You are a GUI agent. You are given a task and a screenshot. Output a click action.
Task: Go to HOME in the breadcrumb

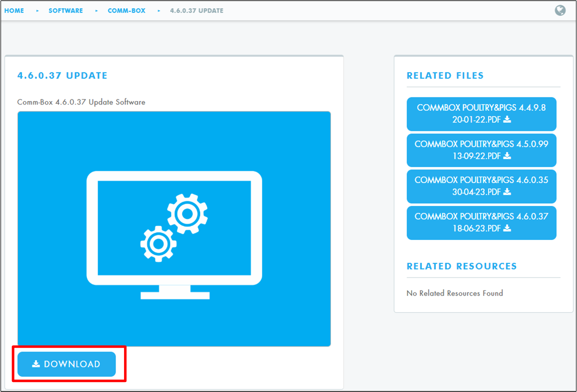[14, 10]
